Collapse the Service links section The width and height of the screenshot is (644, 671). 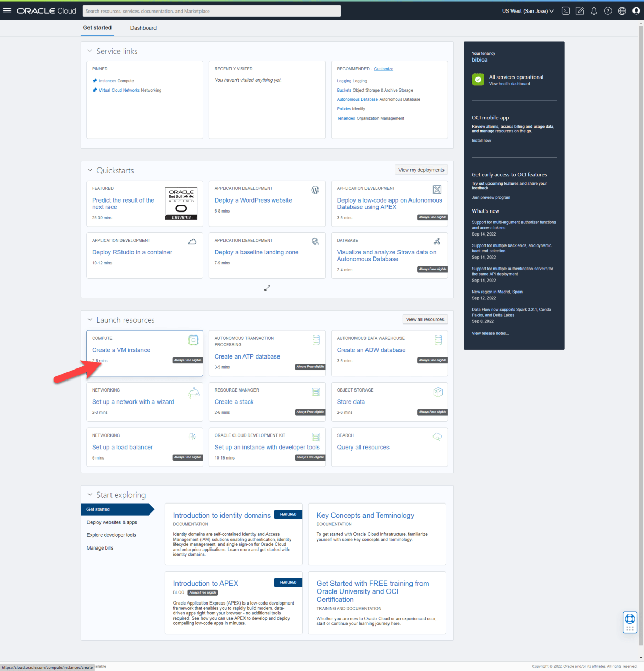(x=90, y=51)
